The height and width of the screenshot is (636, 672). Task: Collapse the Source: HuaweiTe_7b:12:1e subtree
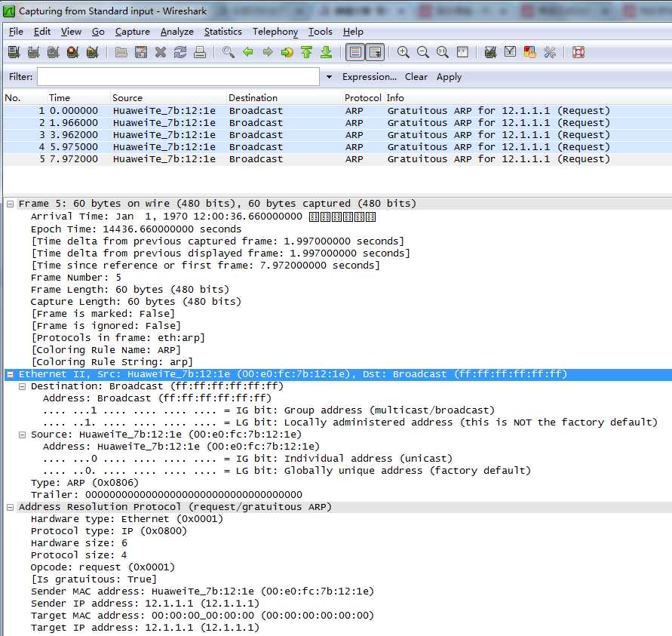click(x=22, y=435)
